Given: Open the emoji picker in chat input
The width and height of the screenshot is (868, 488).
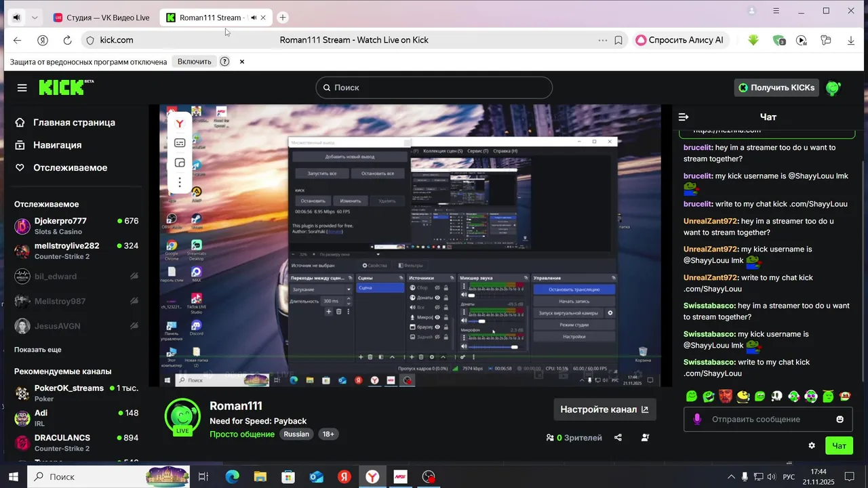Looking at the screenshot, I should click(x=840, y=420).
